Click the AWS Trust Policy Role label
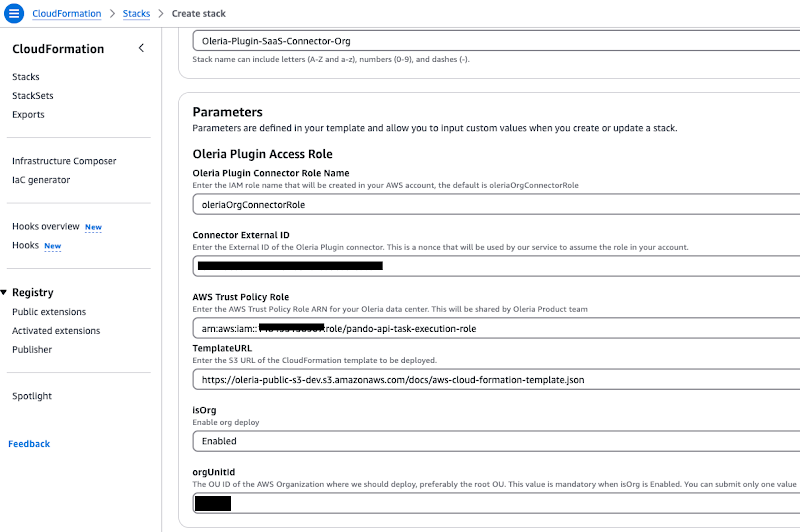Viewport: 800px width, 532px height. click(x=241, y=297)
